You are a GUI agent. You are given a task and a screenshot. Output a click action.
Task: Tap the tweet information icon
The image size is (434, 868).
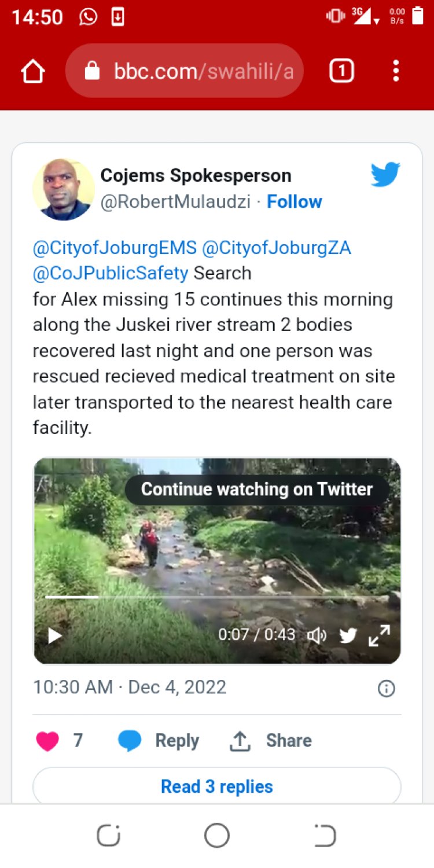[x=386, y=688]
